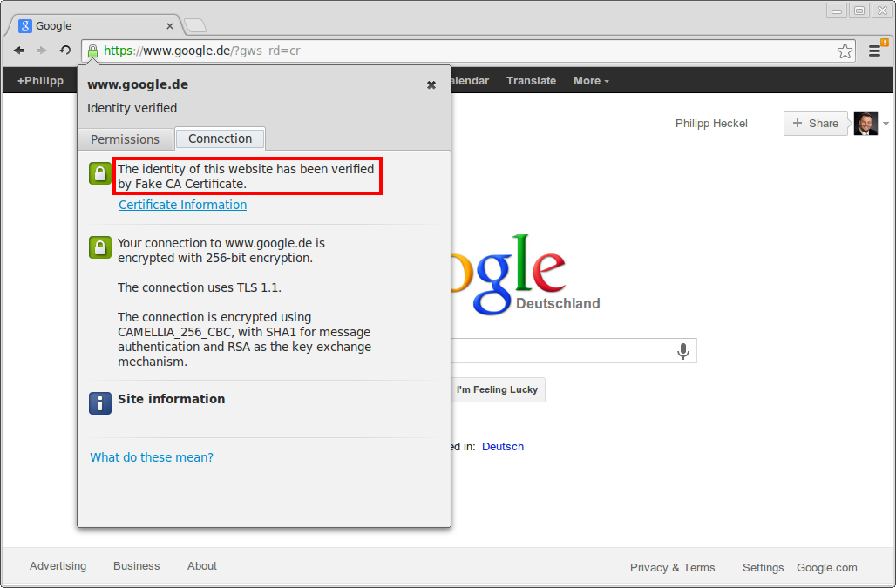The image size is (896, 588).
Task: Open the Chrome hamburger menu
Action: [874, 51]
